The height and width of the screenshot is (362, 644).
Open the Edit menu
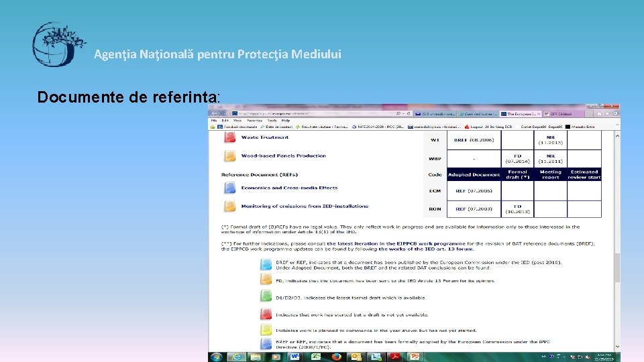pyautogui.click(x=225, y=121)
